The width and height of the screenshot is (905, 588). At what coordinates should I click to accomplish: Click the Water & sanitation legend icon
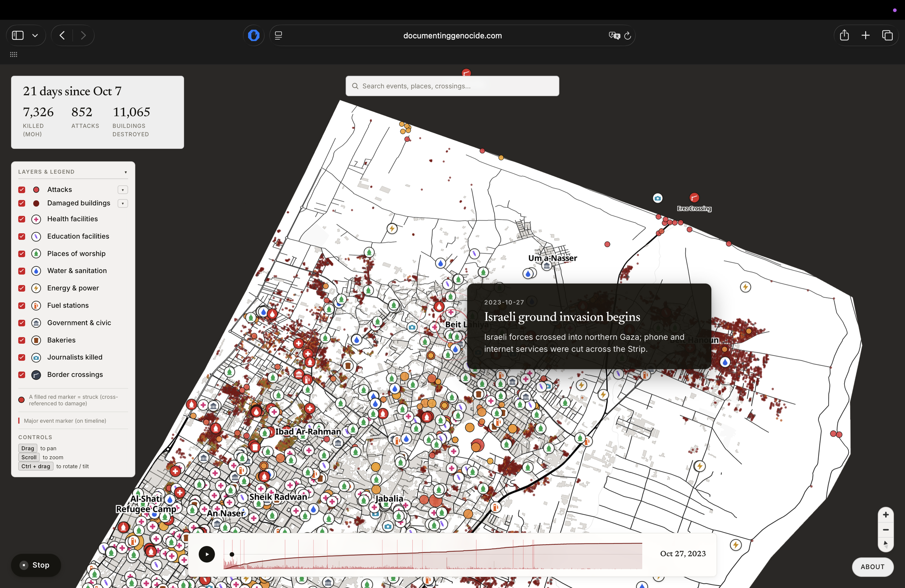click(x=36, y=271)
